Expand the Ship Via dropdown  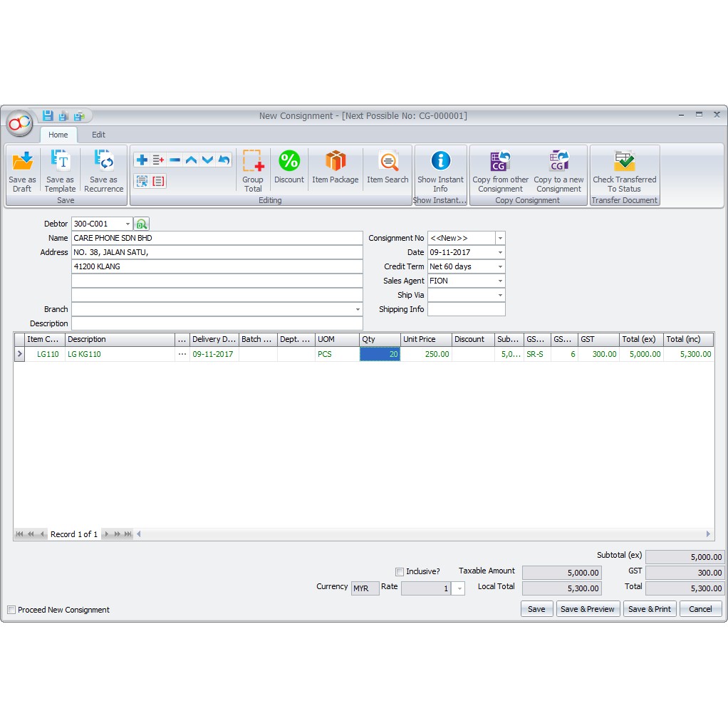point(500,296)
